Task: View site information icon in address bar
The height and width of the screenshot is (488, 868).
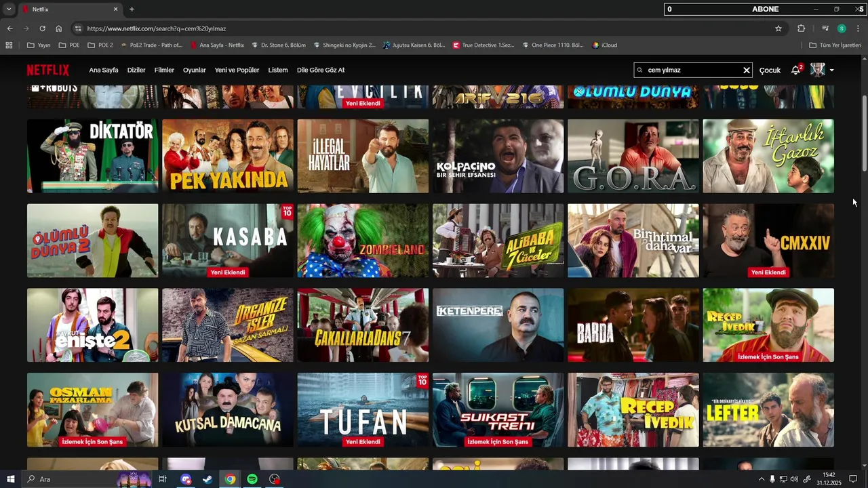Action: [x=78, y=28]
